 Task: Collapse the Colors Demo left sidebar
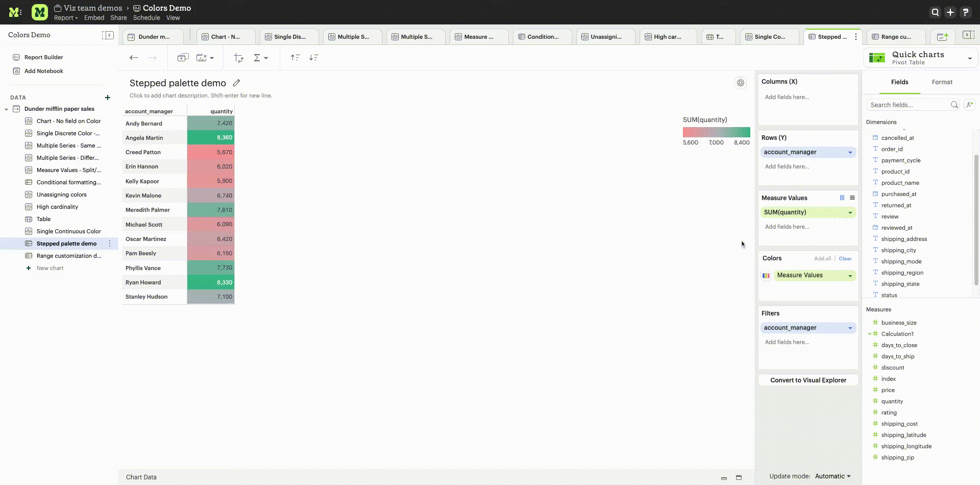tap(108, 35)
